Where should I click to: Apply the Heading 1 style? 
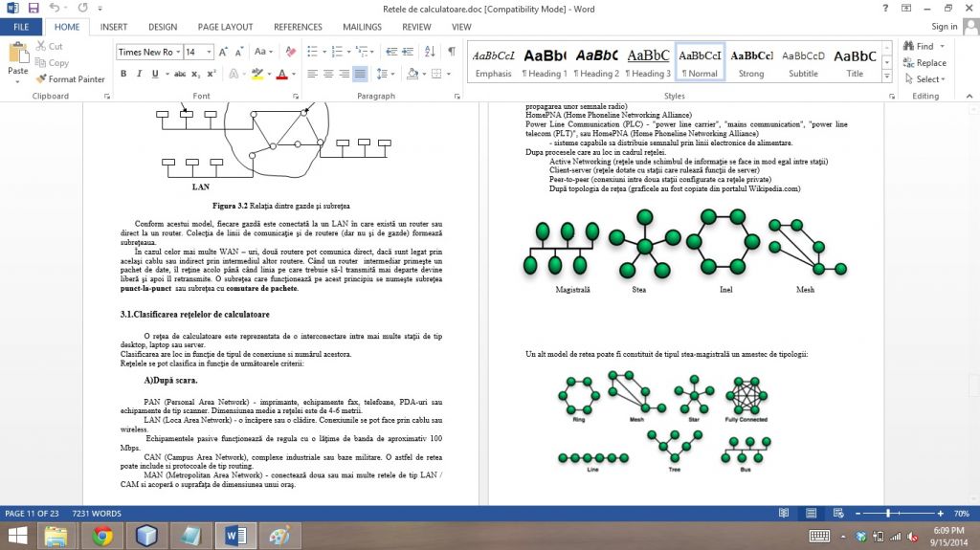tap(545, 63)
